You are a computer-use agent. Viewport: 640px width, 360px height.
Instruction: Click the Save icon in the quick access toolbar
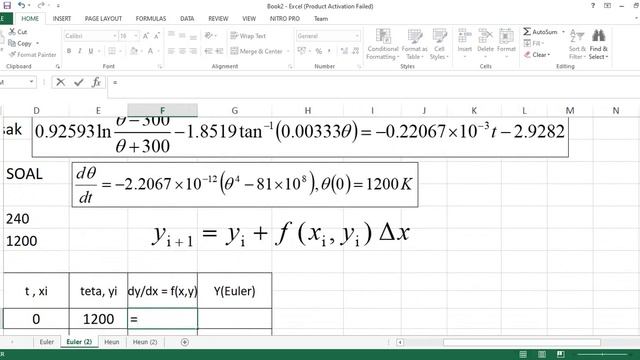7,5
